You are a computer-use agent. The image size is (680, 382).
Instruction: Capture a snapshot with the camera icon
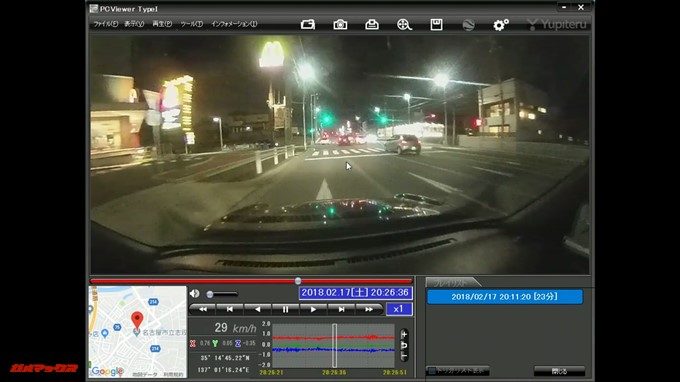(x=340, y=25)
